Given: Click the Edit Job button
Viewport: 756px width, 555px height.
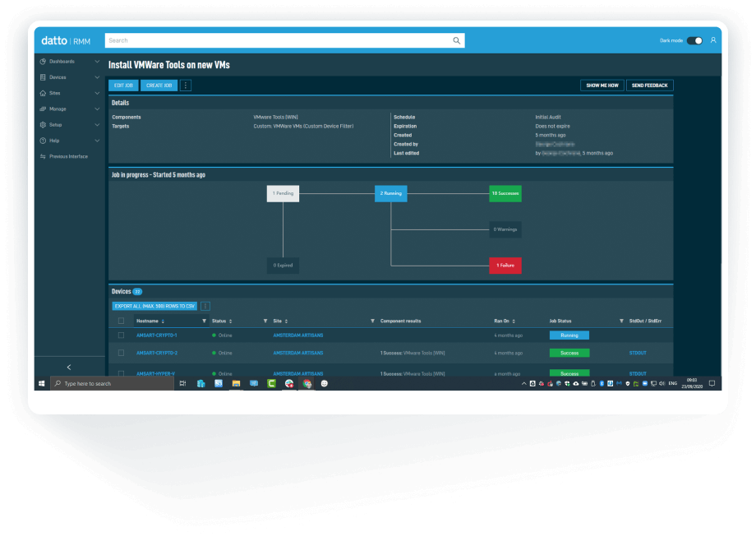Looking at the screenshot, I should point(123,86).
